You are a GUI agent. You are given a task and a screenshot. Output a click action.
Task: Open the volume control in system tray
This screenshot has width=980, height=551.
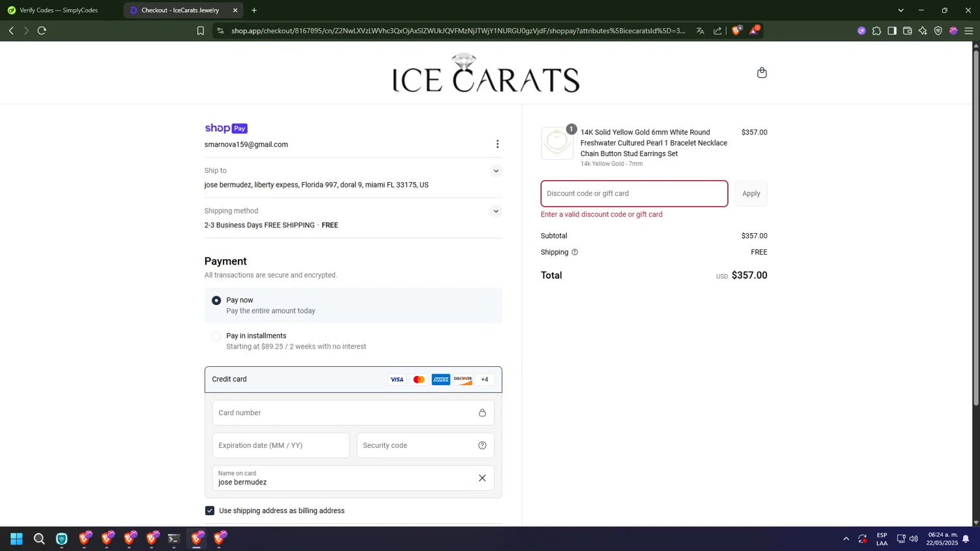(x=913, y=539)
